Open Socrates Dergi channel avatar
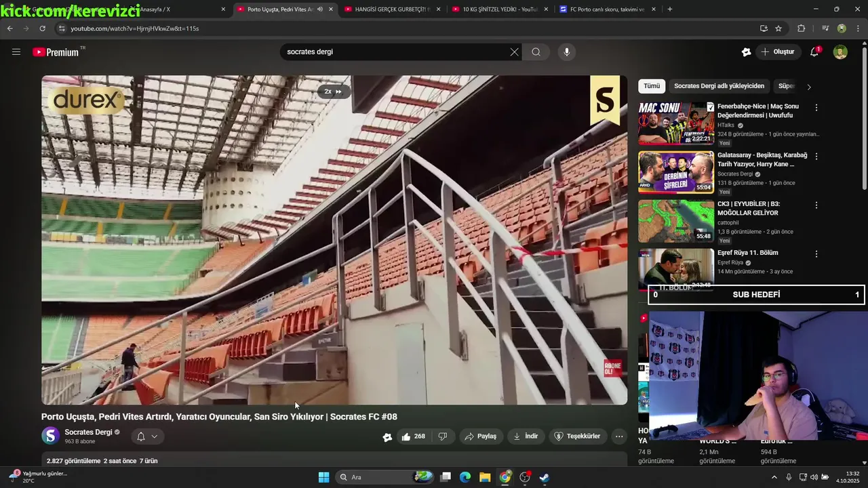 [x=51, y=435]
